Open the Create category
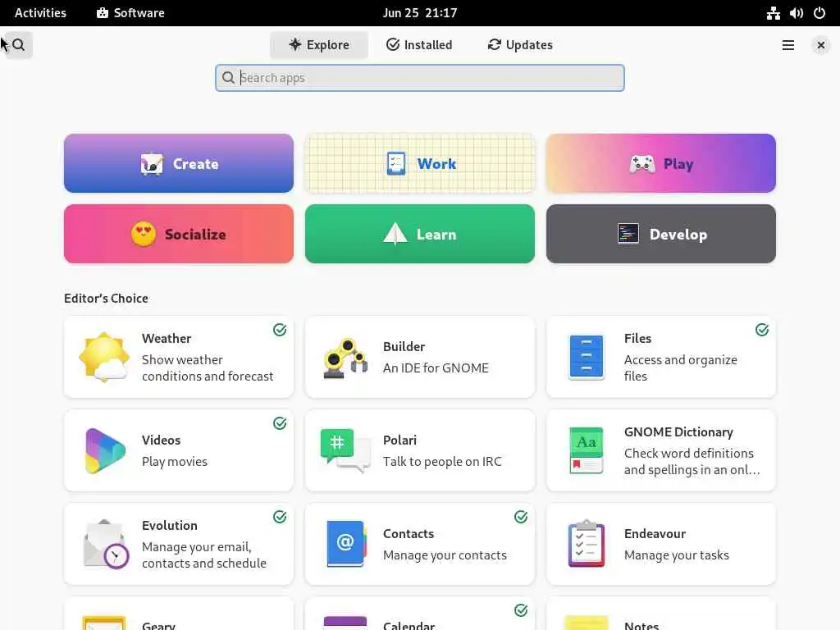 (179, 163)
